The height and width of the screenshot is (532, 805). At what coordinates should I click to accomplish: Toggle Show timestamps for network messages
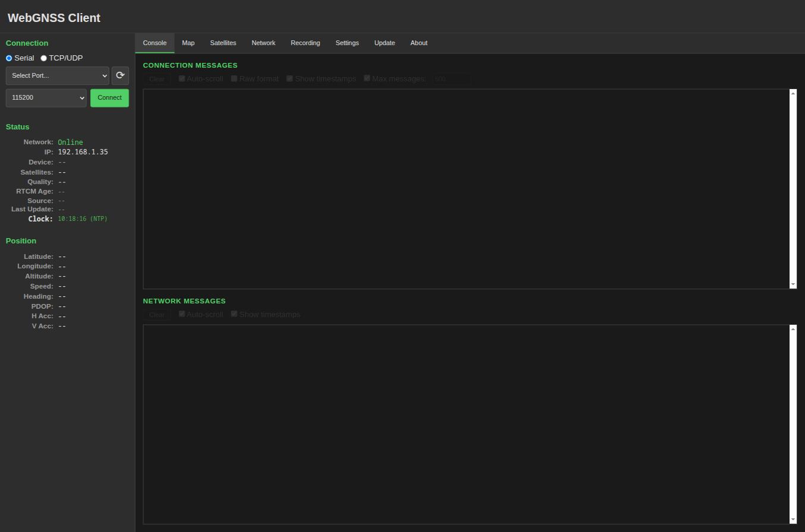coord(234,314)
